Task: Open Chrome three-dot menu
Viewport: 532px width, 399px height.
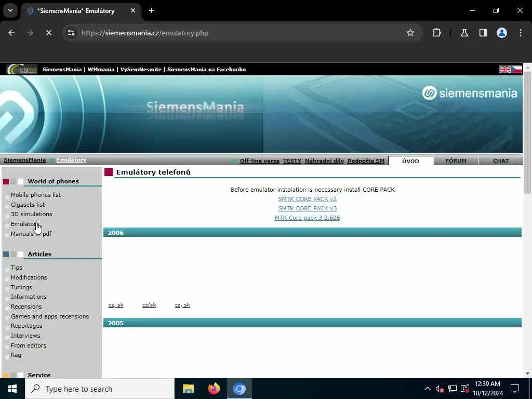Action: point(520,33)
